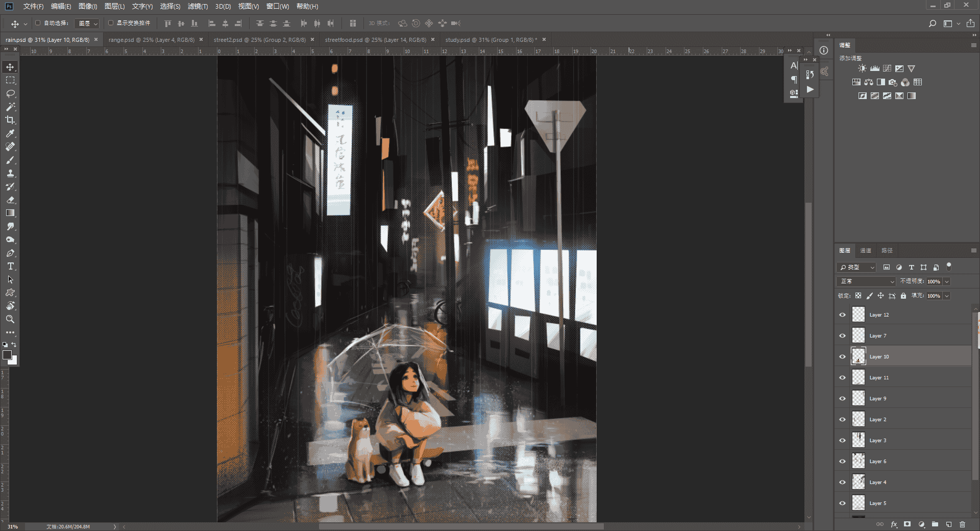Open the opacity value dropdown arrow
The image size is (980, 531).
(x=947, y=281)
